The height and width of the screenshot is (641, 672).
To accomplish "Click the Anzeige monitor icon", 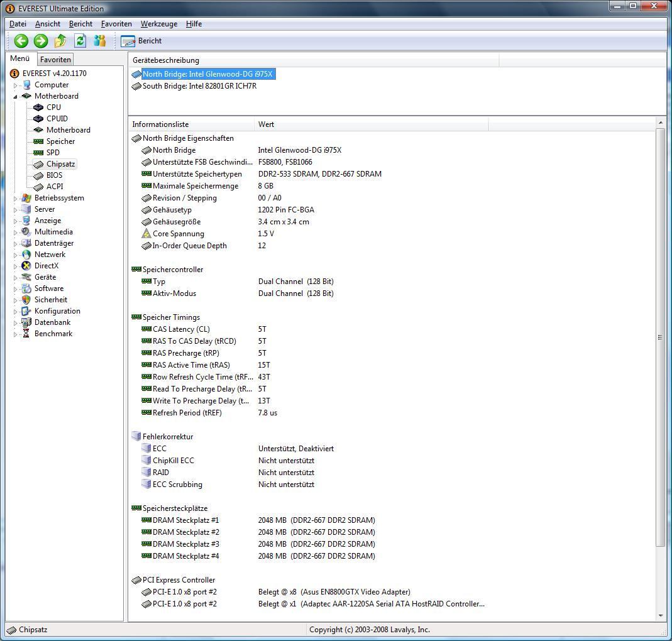I will point(26,221).
